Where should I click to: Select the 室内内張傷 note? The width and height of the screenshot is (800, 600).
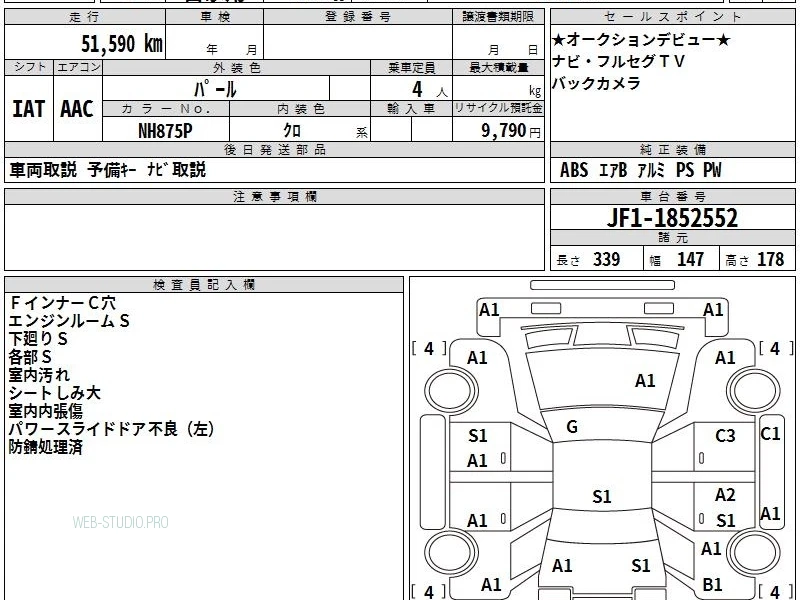point(45,411)
